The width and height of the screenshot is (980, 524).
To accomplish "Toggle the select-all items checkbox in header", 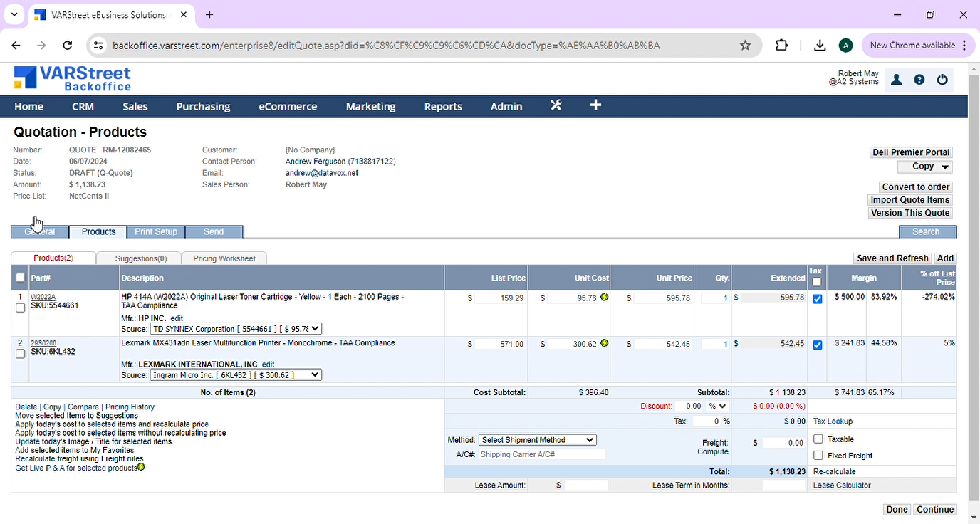I will (x=21, y=278).
